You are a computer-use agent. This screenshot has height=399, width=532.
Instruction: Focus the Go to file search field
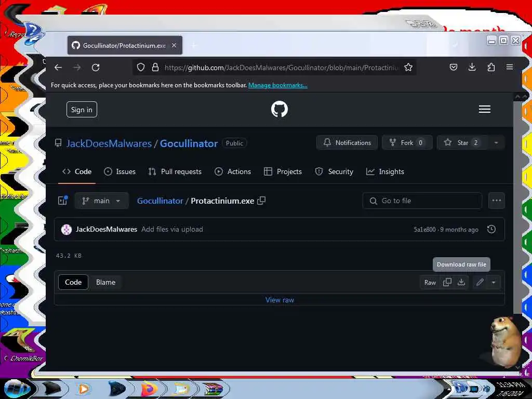pyautogui.click(x=422, y=201)
